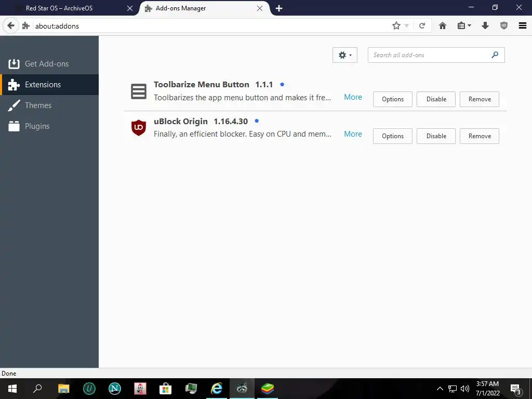Image resolution: width=532 pixels, height=399 pixels.
Task: Go back using the browser back arrow
Action: (11, 26)
